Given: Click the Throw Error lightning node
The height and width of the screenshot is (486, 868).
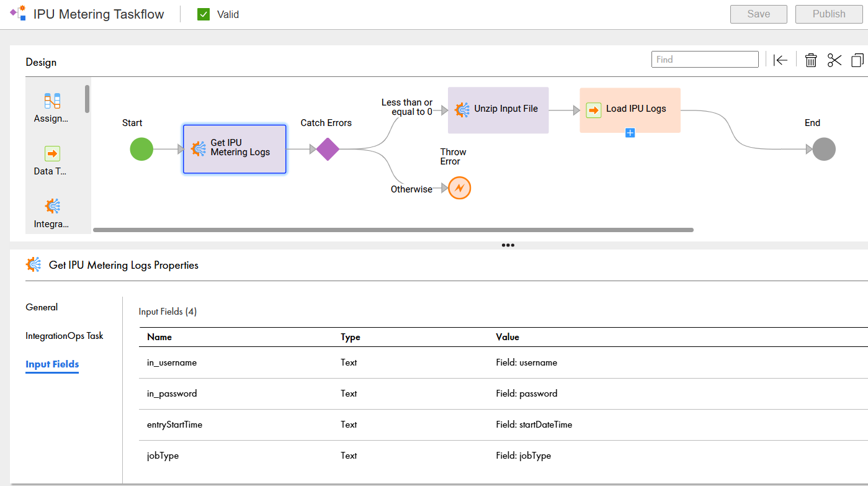Looking at the screenshot, I should tap(460, 188).
